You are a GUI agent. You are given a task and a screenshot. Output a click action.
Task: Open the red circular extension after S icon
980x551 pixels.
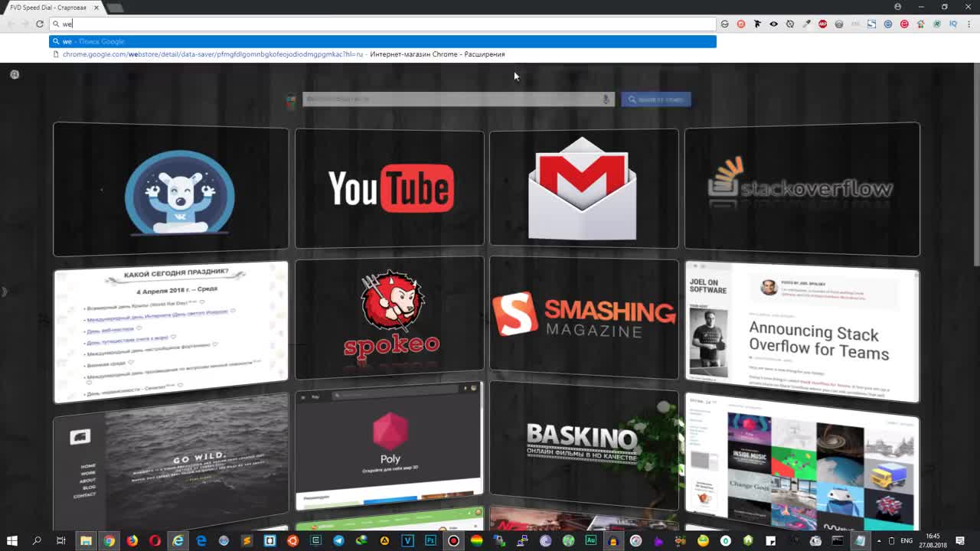(904, 24)
